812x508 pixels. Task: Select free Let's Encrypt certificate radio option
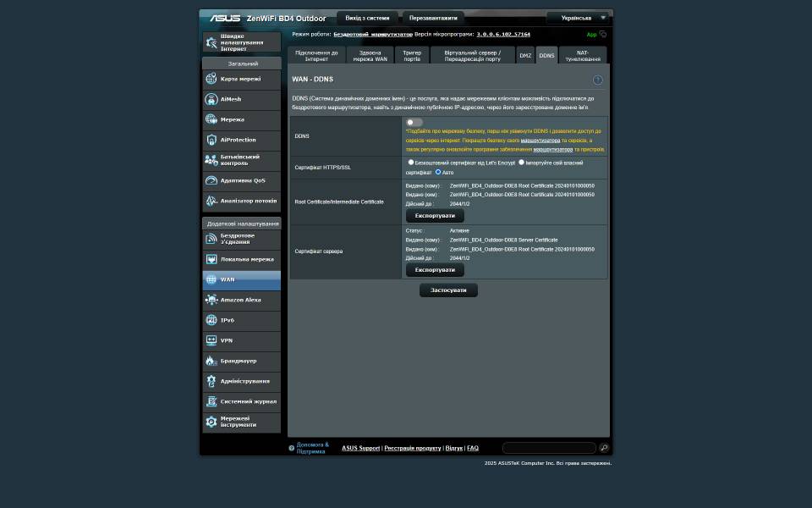pos(411,162)
